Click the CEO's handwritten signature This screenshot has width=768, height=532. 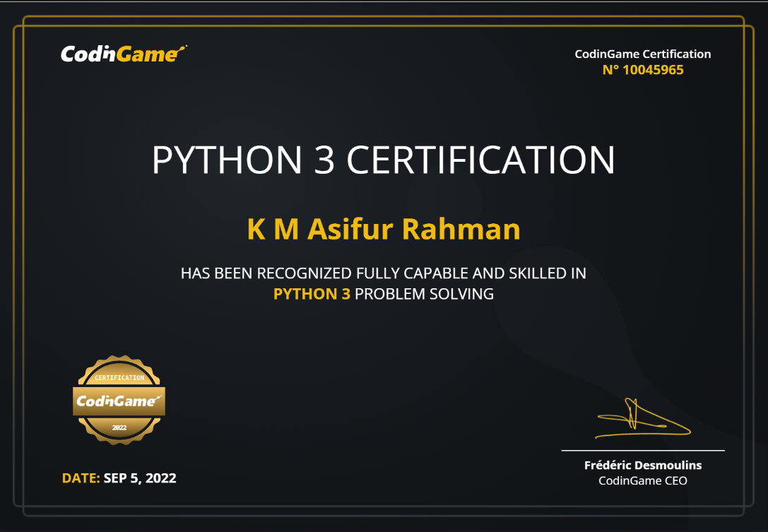coord(643,418)
